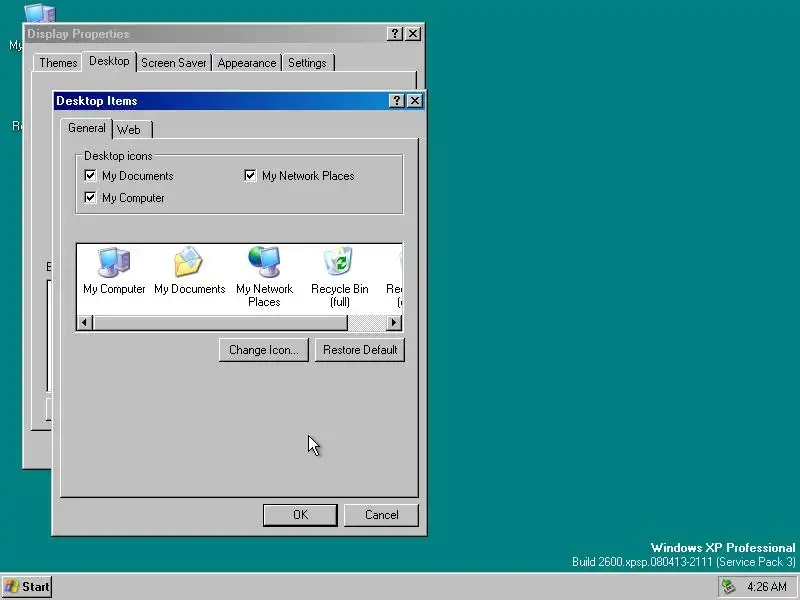Select the General tab in Desktop Items
The height and width of the screenshot is (600, 800).
[x=87, y=128]
